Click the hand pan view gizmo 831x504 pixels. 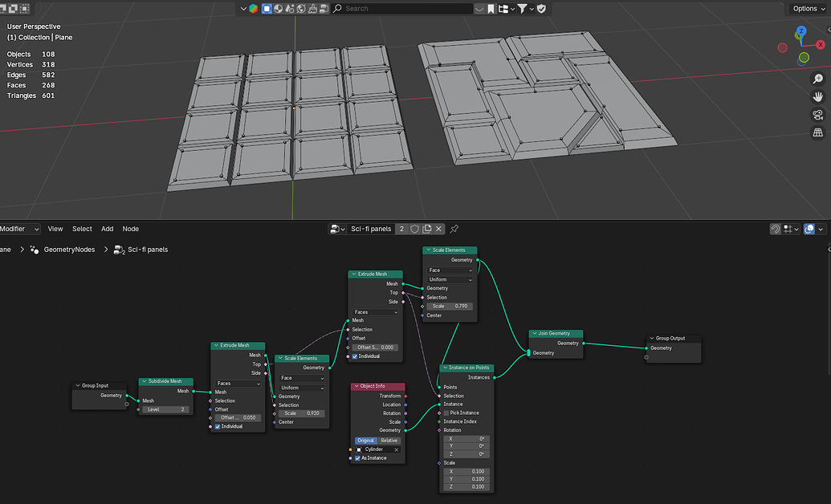817,96
